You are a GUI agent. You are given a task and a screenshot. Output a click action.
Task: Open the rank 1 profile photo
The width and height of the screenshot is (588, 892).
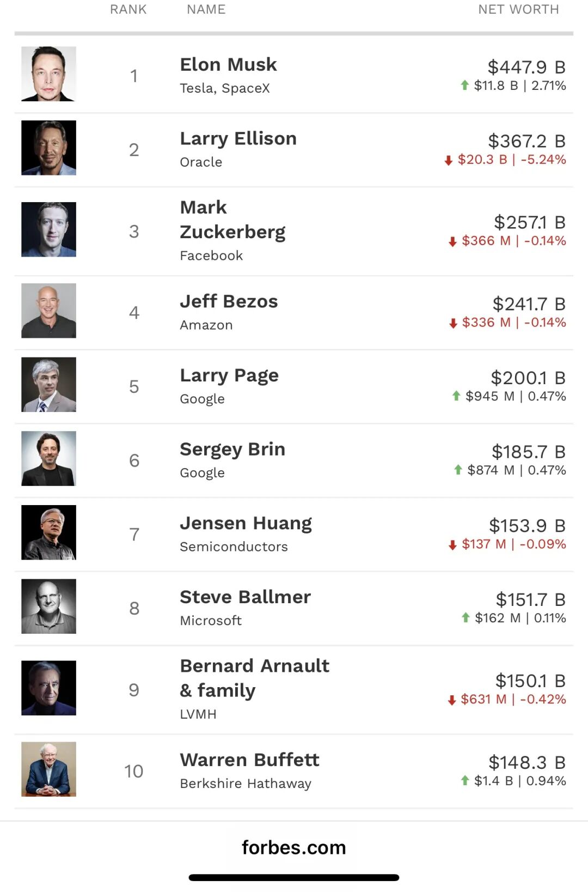(48, 74)
